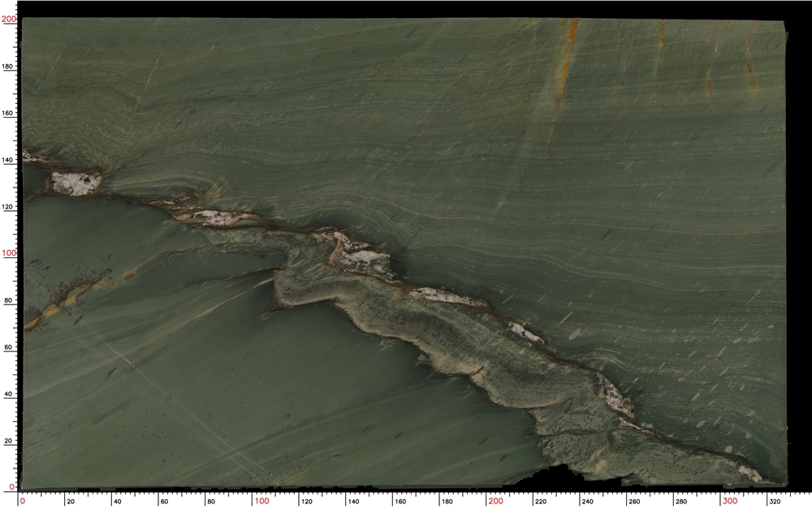Click the red 100 label on vertical ruler
Image resolution: width=812 pixels, height=509 pixels.
(x=8, y=253)
